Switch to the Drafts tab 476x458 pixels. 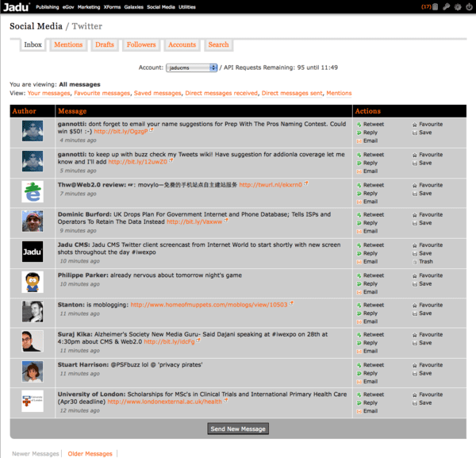click(x=105, y=44)
